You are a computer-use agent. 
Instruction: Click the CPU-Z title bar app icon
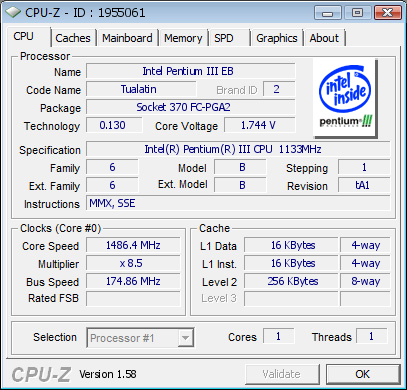click(13, 13)
